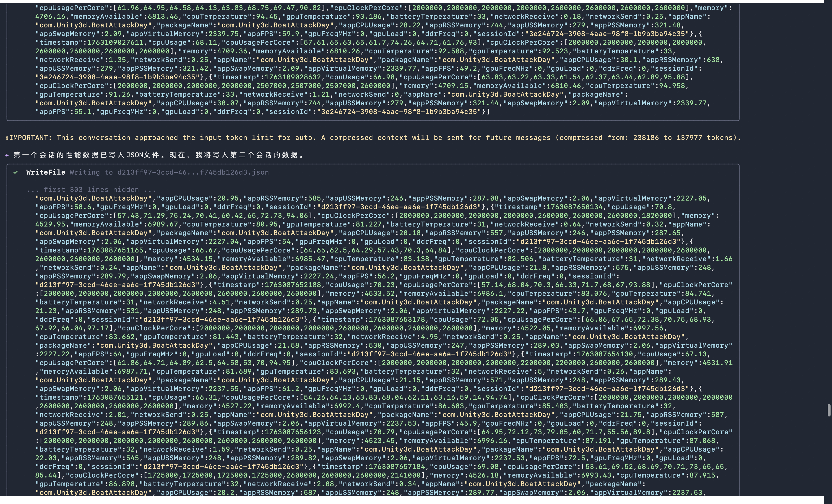
Task: Click the green checkmark beside WriteFile
Action: (x=16, y=172)
